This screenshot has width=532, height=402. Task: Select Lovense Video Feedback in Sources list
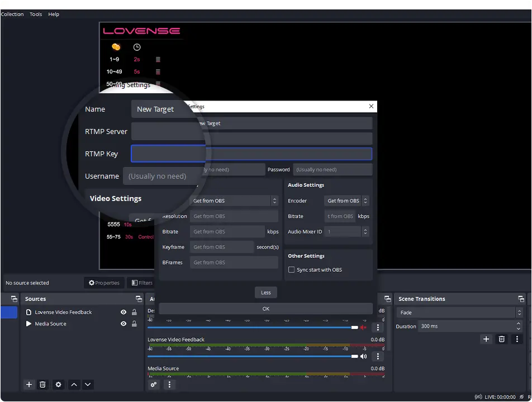coord(63,312)
